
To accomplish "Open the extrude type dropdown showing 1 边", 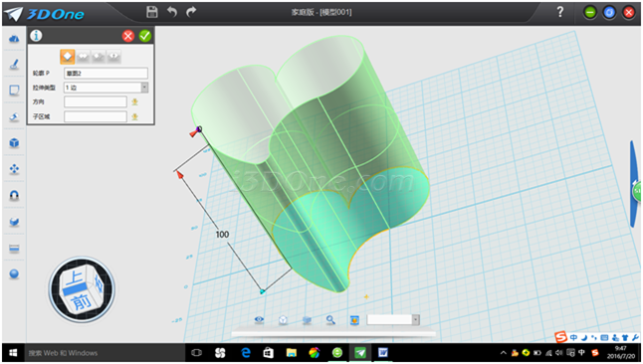I will coord(107,88).
